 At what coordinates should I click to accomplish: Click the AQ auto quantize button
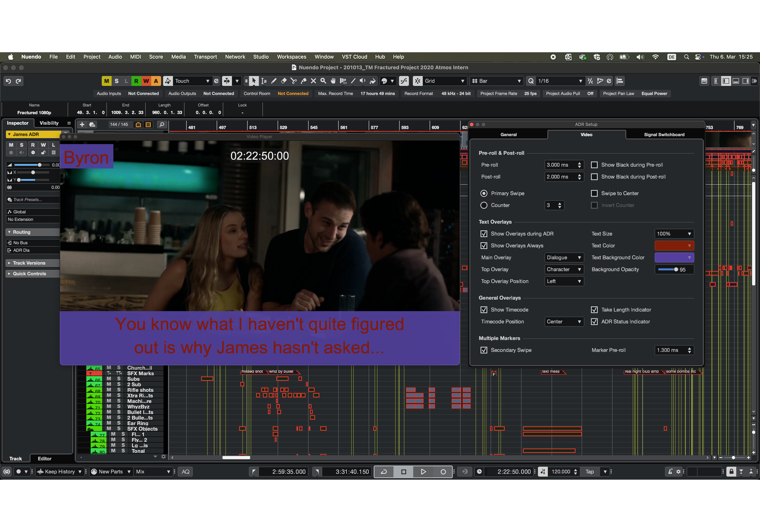coord(185,472)
